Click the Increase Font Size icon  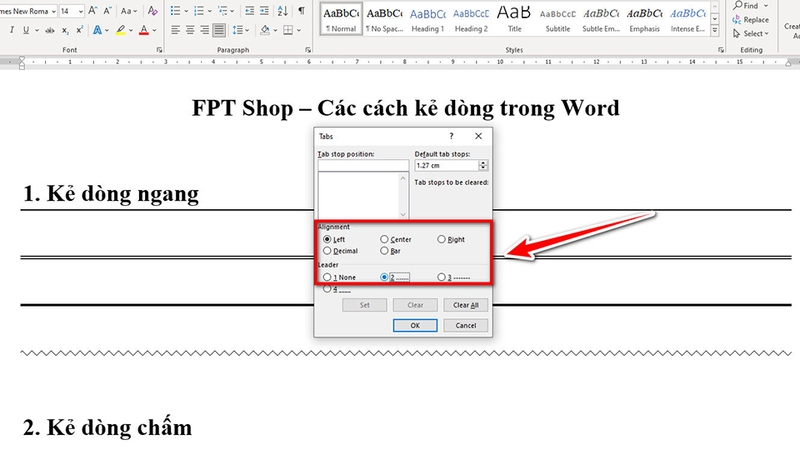coord(93,11)
